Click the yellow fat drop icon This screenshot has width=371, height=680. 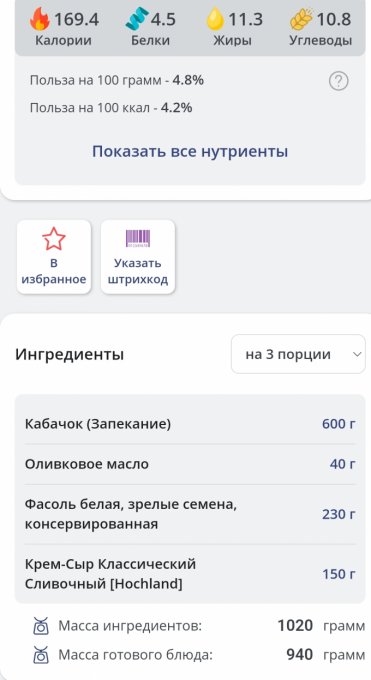(215, 20)
